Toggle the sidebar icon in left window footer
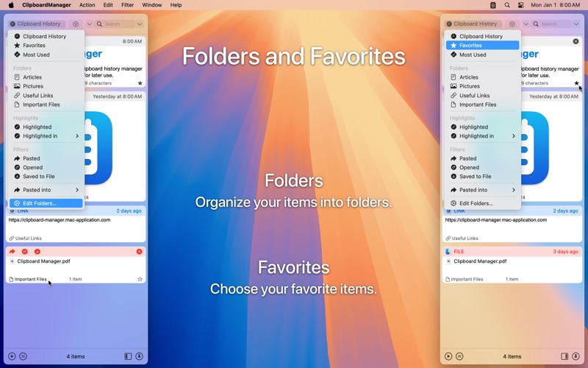The width and height of the screenshot is (588, 368). click(x=128, y=356)
